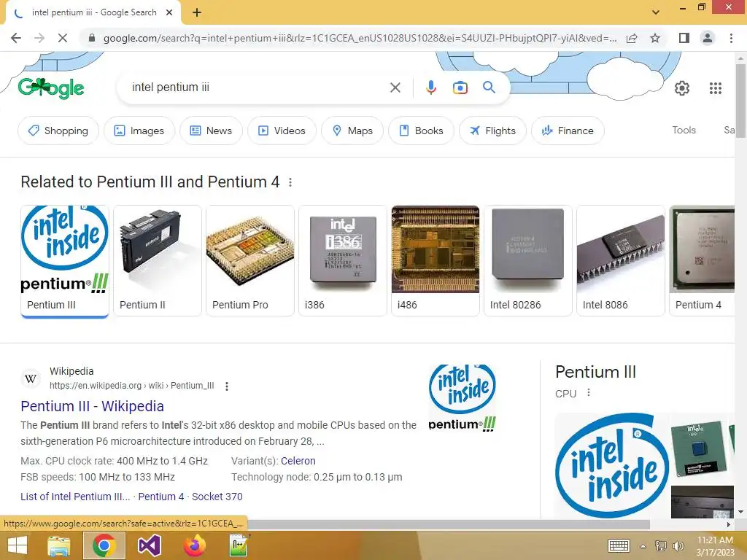
Task: Open Google quick settings gear
Action: tap(682, 88)
